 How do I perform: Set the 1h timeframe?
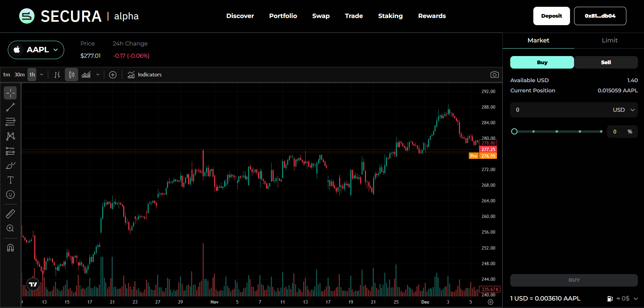click(32, 75)
